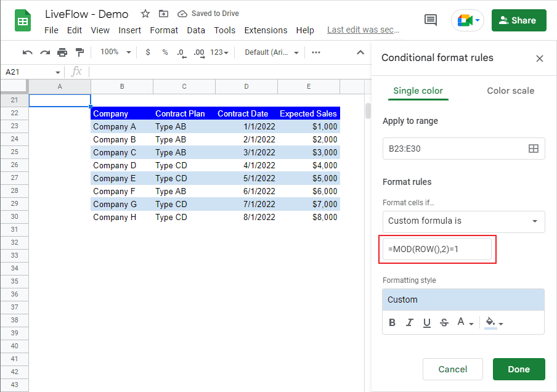
Task: Expand the Default (Arial) font dropdown
Action: (271, 52)
